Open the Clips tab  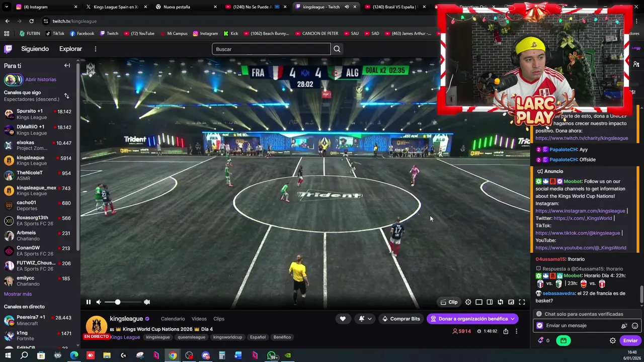(x=219, y=319)
